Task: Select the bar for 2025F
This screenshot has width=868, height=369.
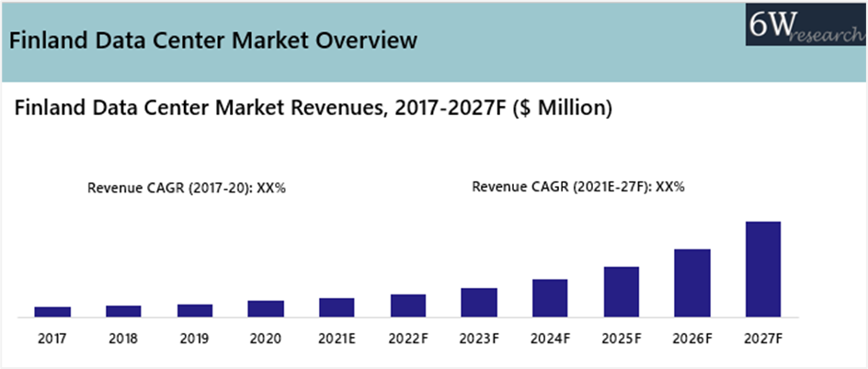Action: coord(621,292)
